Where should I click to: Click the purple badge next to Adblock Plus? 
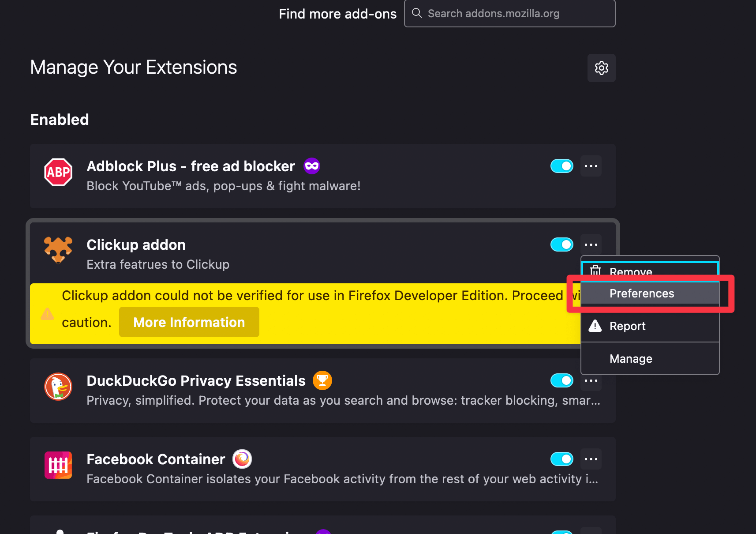[x=312, y=166]
